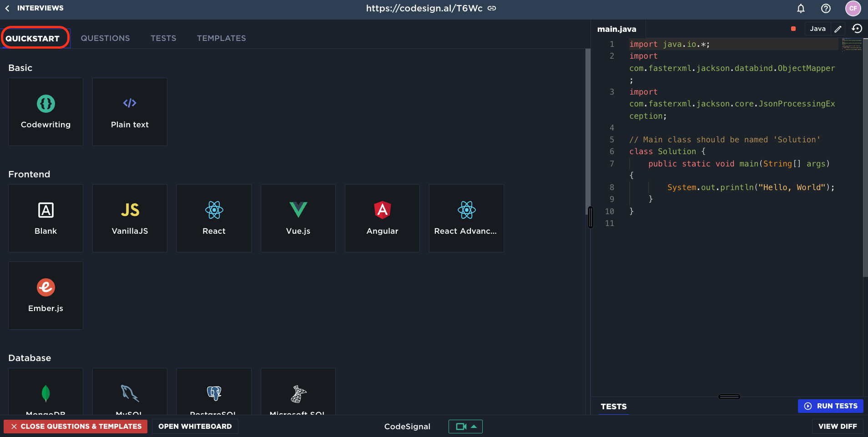Choose the MySQL database template

tap(130, 392)
